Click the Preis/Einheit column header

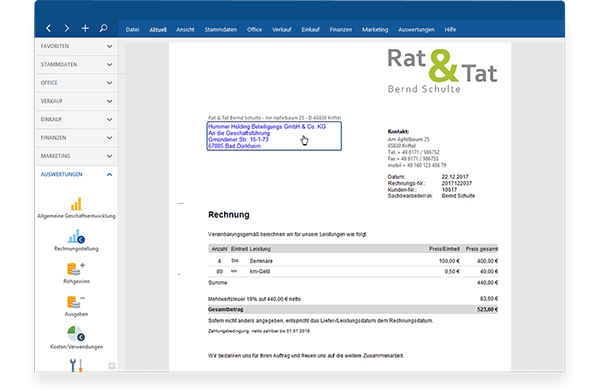tap(444, 249)
